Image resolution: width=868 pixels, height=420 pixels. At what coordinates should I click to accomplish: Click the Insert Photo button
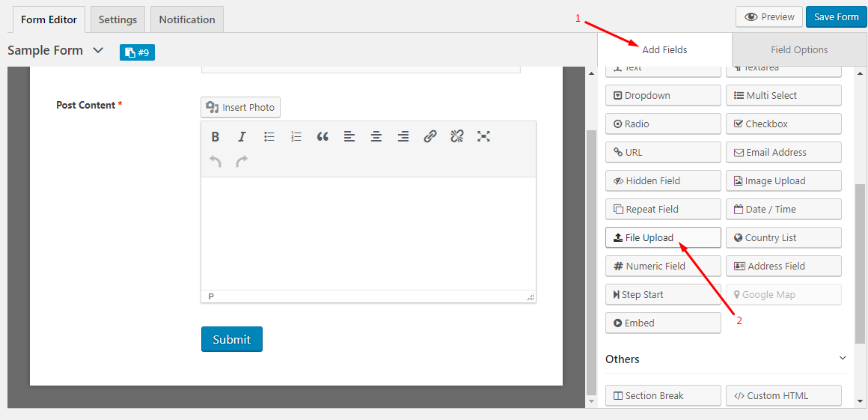[x=241, y=108]
